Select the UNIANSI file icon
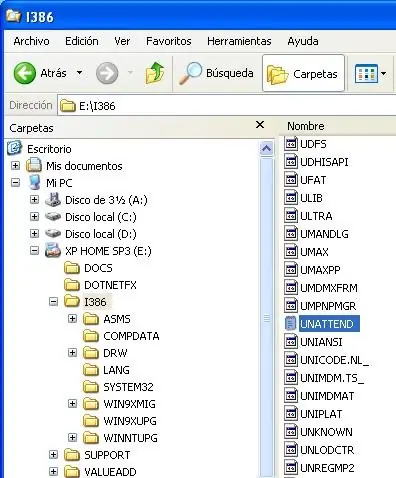Screen dimensions: 396x478 (291, 342)
